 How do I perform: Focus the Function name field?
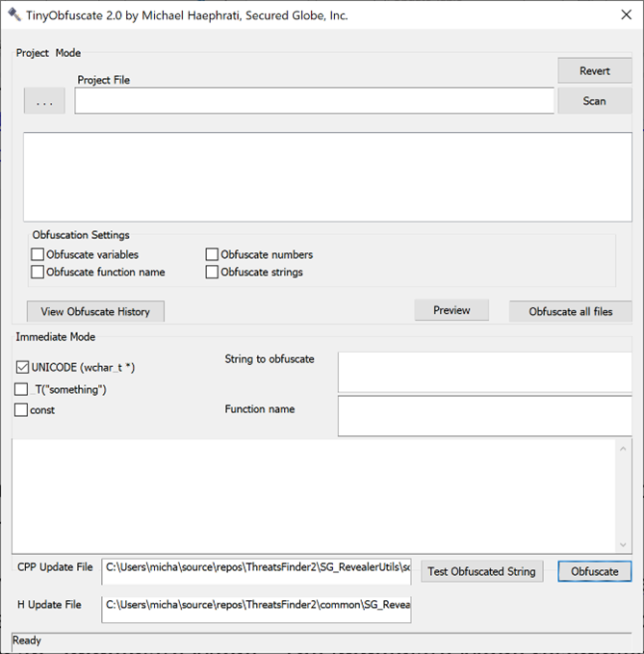tap(485, 416)
